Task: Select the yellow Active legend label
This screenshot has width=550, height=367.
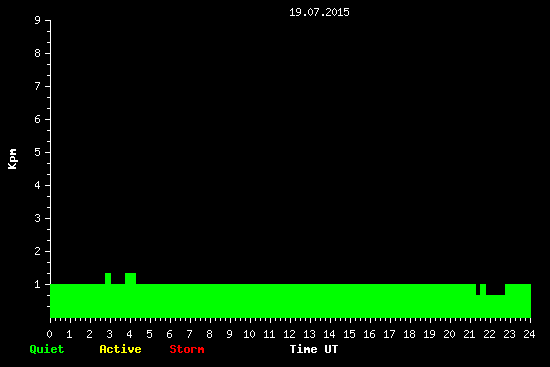Action: coord(120,349)
